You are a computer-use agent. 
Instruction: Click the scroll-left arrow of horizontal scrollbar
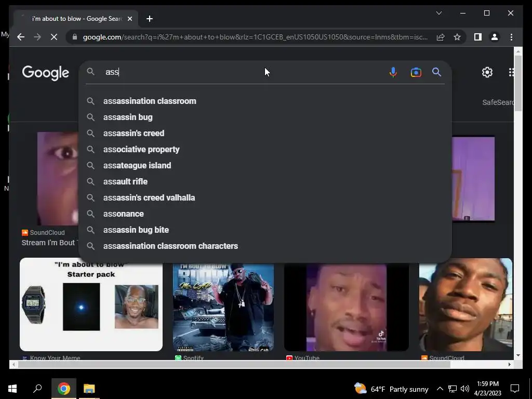point(13,364)
